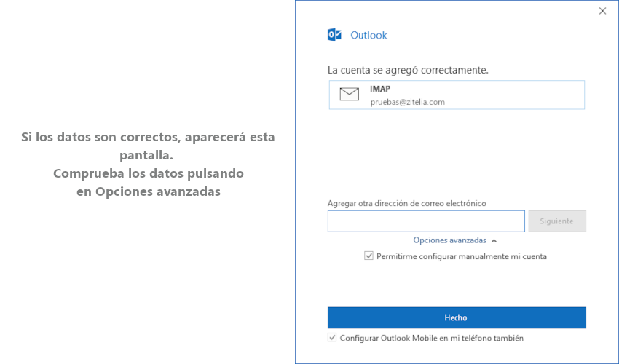The height and width of the screenshot is (364, 619).
Task: Click the 'Configurar Outlook Mobile en mi teléfono' label text
Action: click(x=431, y=338)
